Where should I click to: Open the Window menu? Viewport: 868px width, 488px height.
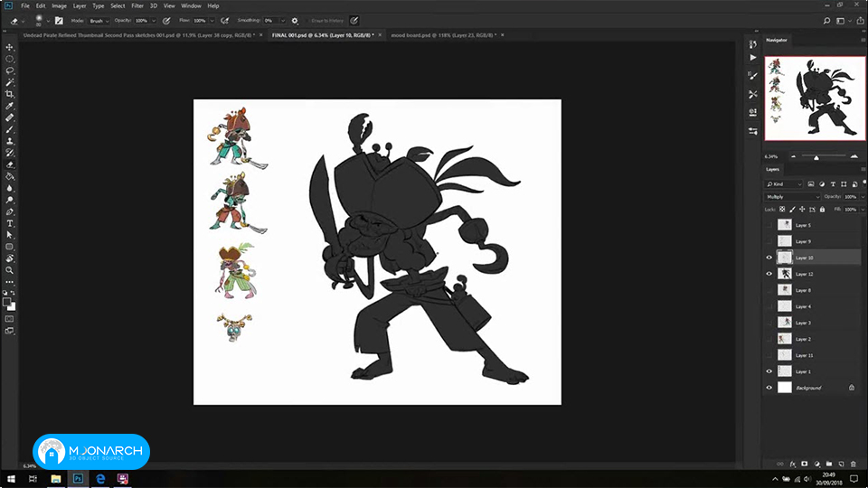191,5
